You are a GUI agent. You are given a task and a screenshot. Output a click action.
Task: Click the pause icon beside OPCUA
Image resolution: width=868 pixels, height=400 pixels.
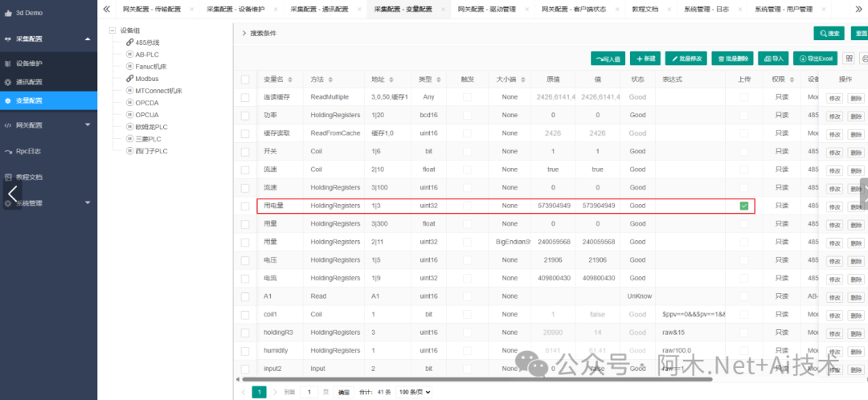129,115
